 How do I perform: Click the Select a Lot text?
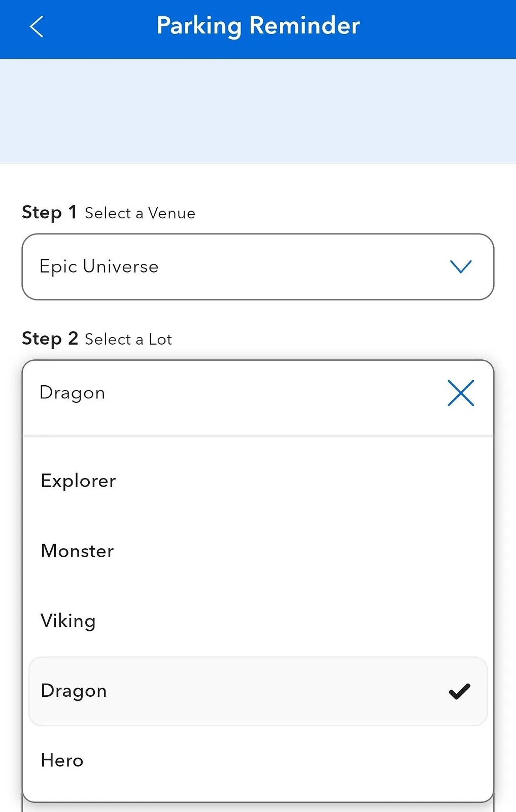click(x=128, y=339)
